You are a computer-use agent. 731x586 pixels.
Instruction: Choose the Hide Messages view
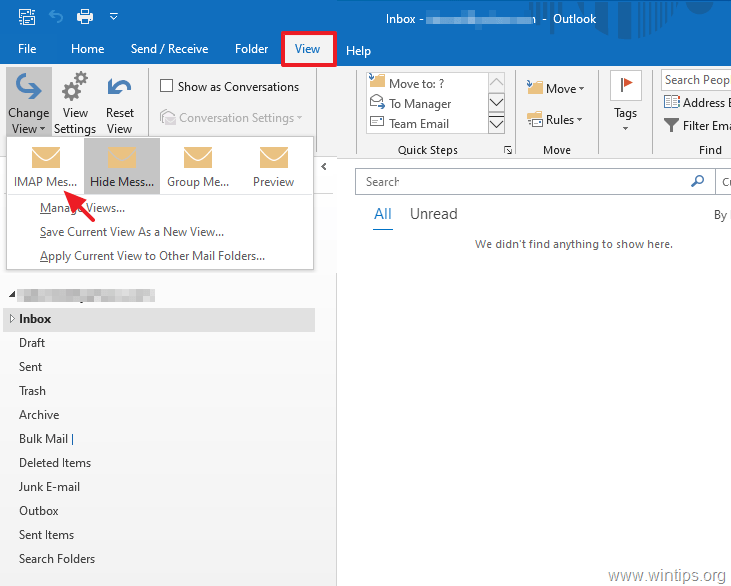122,166
